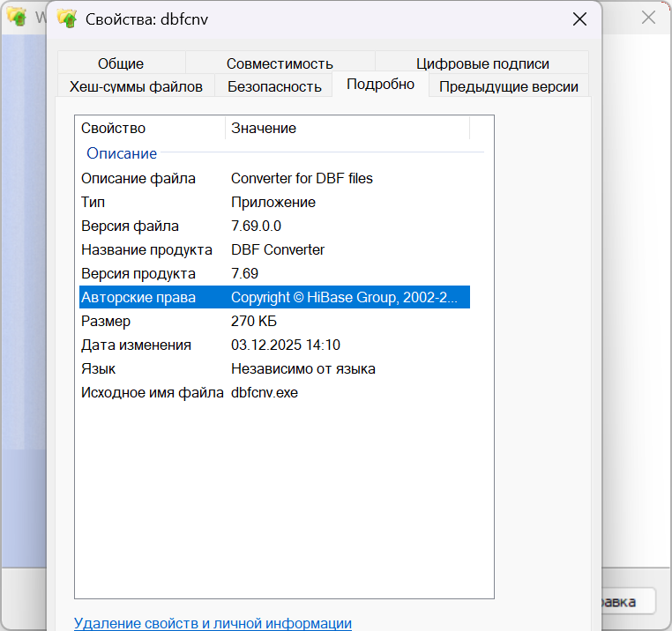Select the Подробно tab
The width and height of the screenshot is (672, 631).
[x=380, y=84]
